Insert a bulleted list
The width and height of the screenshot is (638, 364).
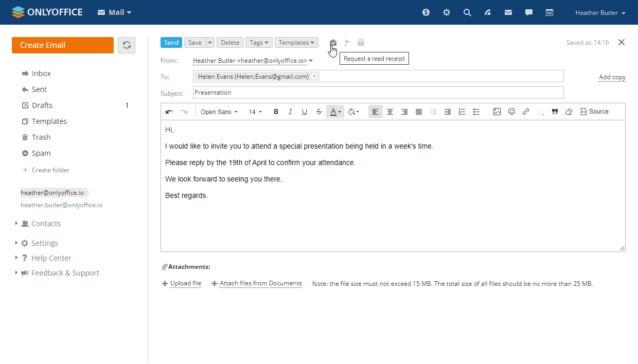pos(476,112)
